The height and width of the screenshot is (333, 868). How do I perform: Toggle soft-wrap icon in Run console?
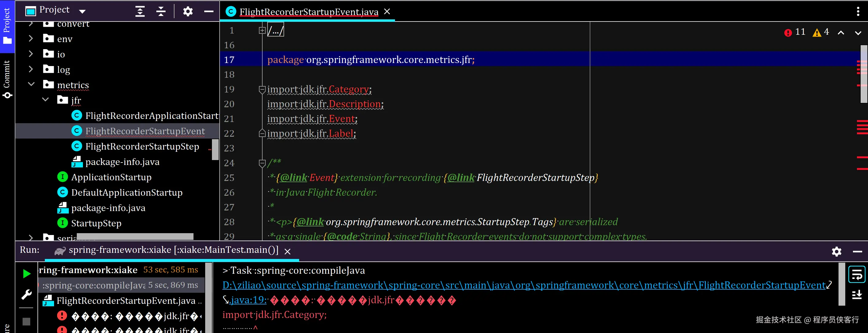(856, 275)
